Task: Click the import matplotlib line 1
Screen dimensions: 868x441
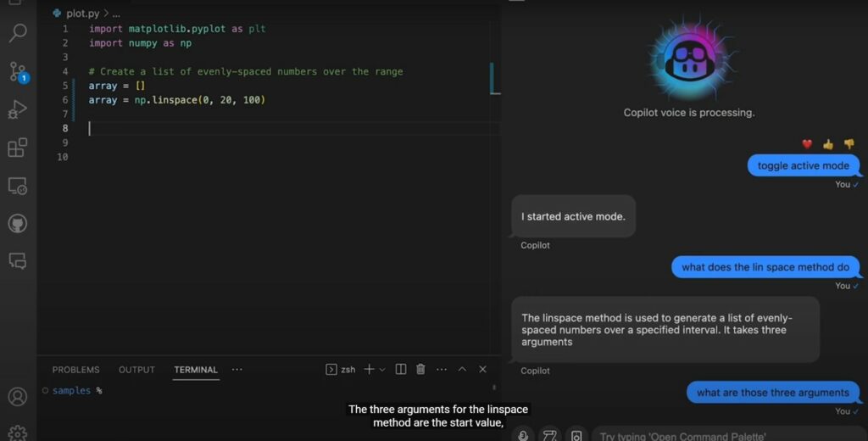Action: tap(177, 29)
